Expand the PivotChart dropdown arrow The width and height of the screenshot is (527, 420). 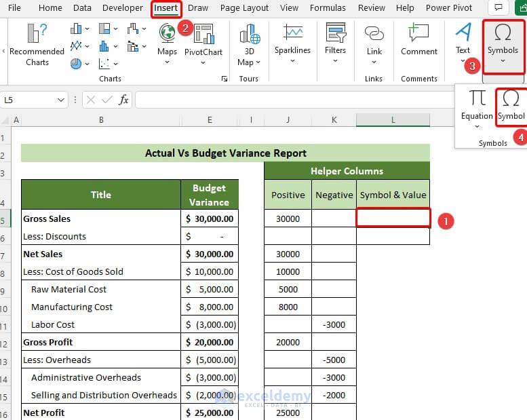[203, 62]
